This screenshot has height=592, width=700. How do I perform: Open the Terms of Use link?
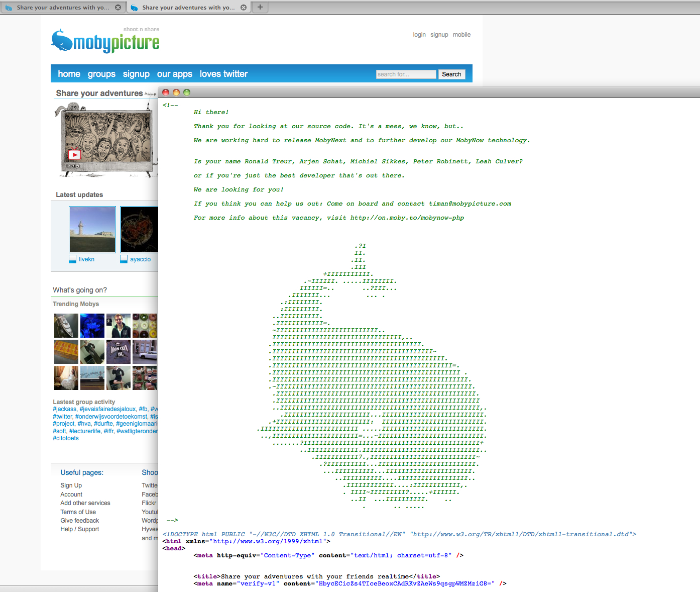tap(78, 512)
